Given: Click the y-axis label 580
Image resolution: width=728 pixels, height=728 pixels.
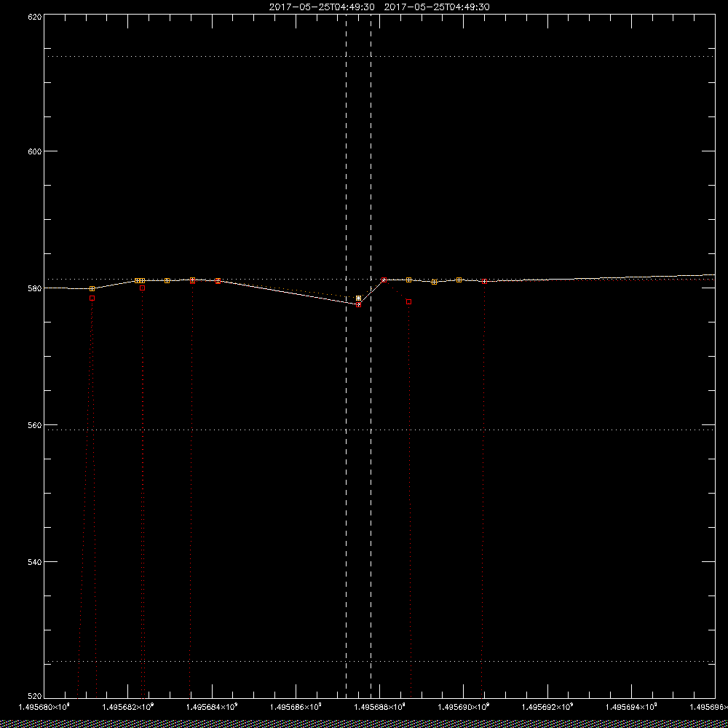Looking at the screenshot, I should 36,288.
